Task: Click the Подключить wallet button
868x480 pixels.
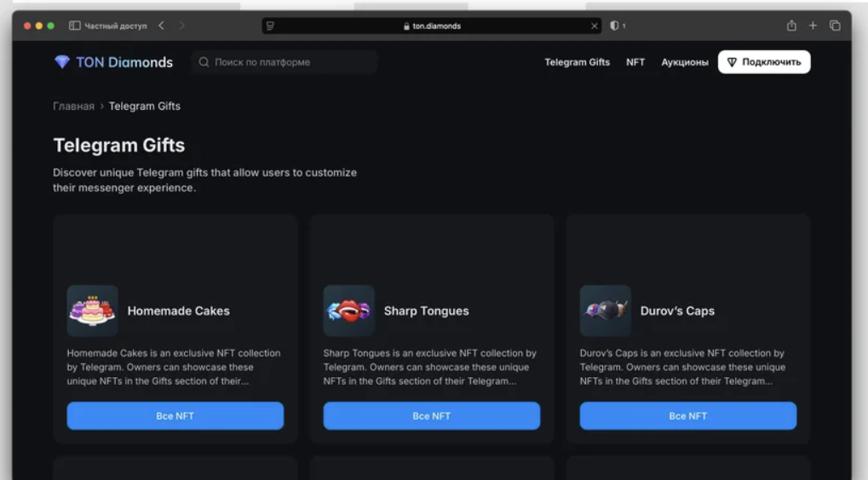Action: (764, 62)
